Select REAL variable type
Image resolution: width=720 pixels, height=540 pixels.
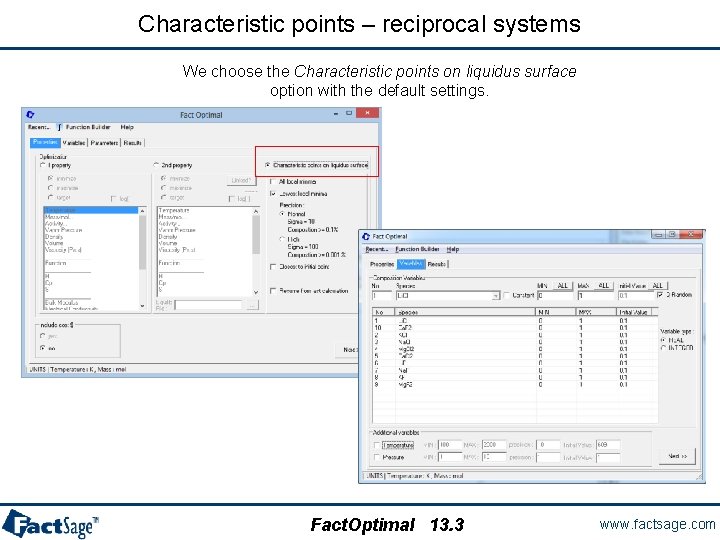pos(663,340)
